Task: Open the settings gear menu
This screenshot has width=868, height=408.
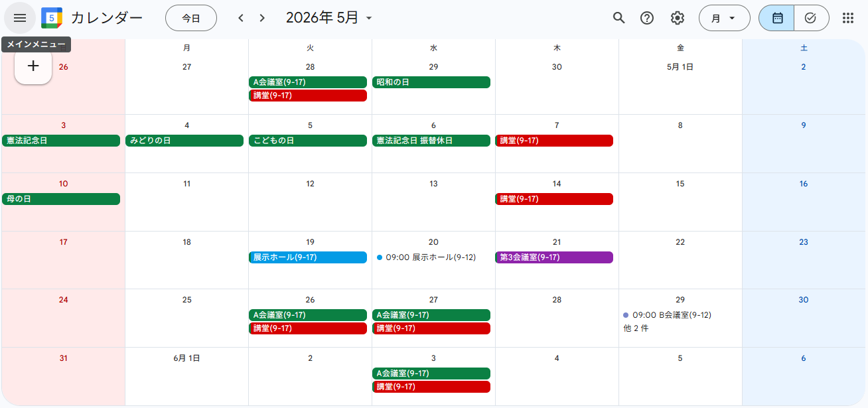Action: coord(677,18)
